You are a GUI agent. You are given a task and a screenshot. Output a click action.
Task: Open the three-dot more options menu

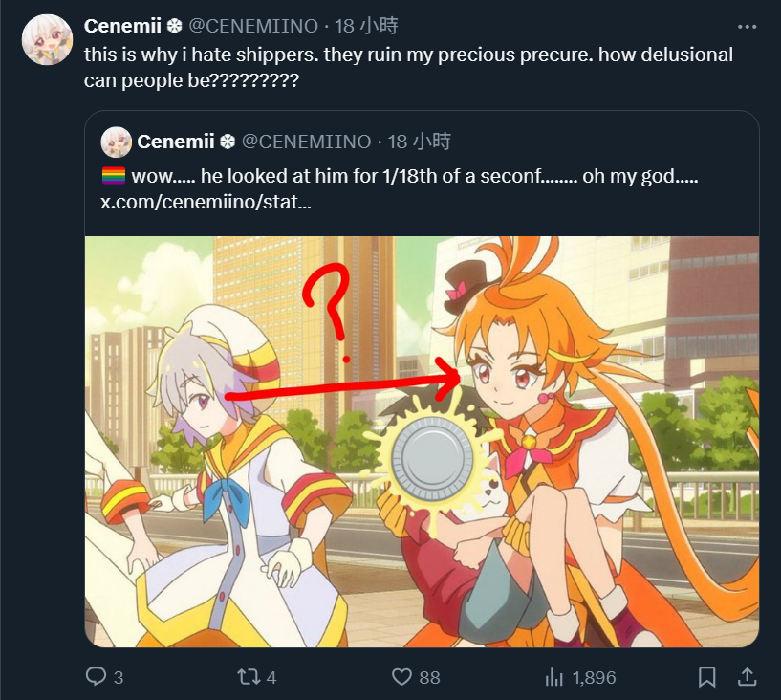click(747, 27)
